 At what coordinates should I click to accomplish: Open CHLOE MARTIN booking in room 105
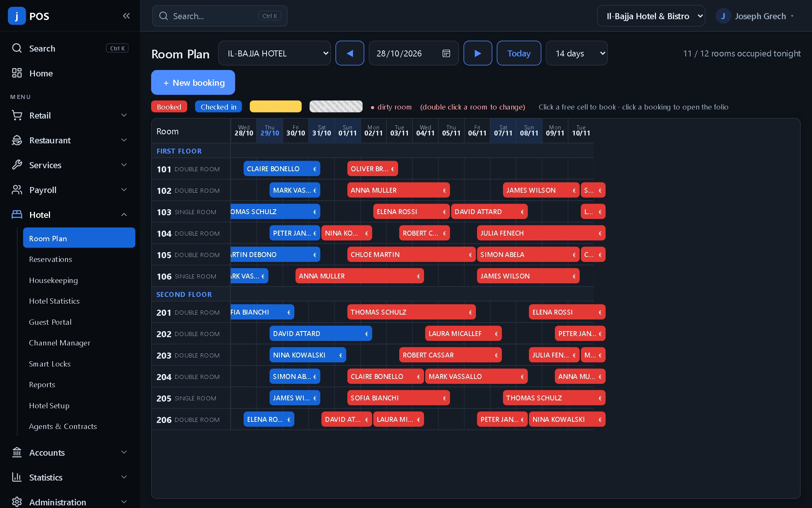pyautogui.click(x=411, y=254)
